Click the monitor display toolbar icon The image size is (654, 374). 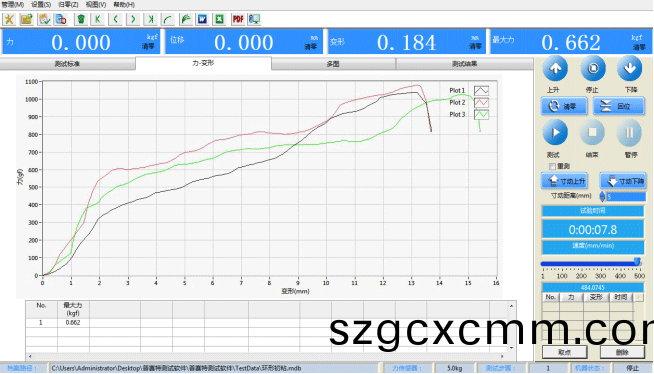click(x=254, y=19)
